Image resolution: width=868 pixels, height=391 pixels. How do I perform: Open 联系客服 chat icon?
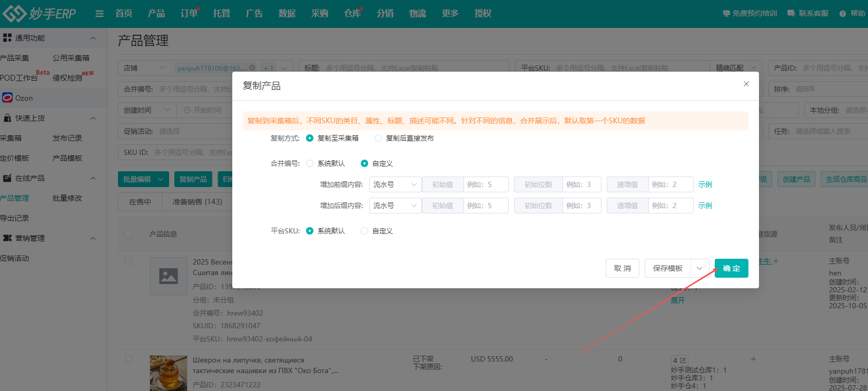791,14
